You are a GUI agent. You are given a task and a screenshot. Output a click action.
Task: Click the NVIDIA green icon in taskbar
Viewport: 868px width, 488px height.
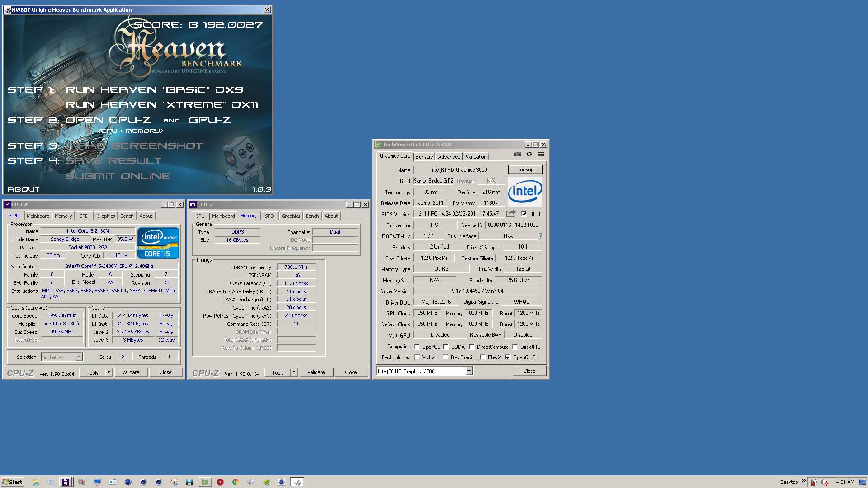[x=267, y=482]
